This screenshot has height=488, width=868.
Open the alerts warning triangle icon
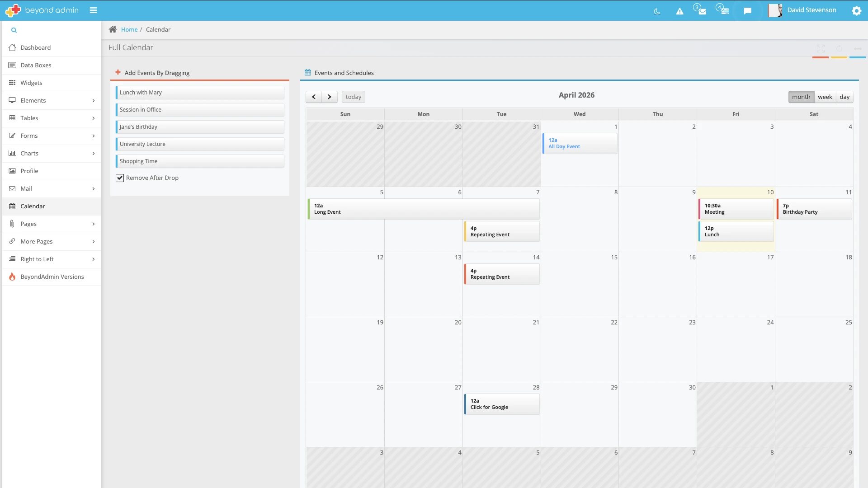[x=679, y=11]
